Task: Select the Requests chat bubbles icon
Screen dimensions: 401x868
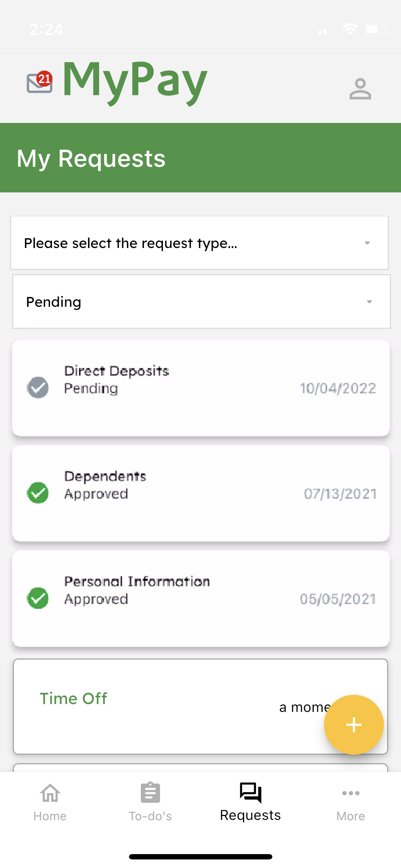Action: pos(251,792)
